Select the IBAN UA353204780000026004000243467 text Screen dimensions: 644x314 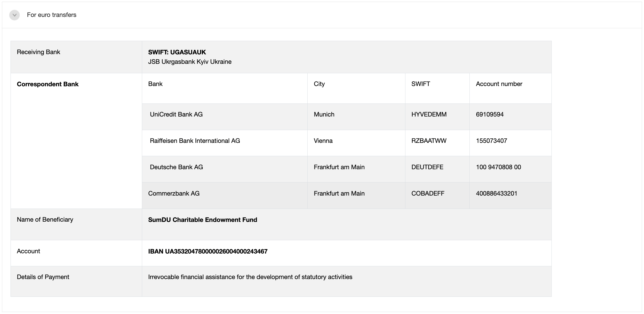(208, 251)
